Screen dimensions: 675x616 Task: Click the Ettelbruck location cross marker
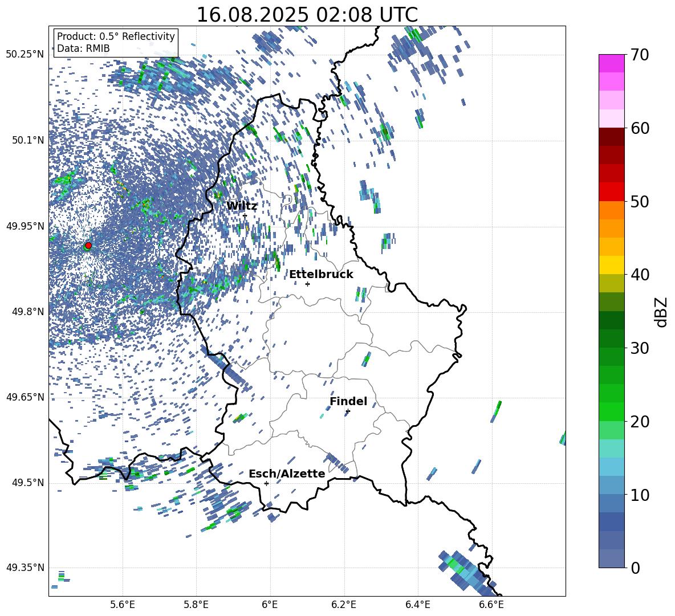pos(307,284)
